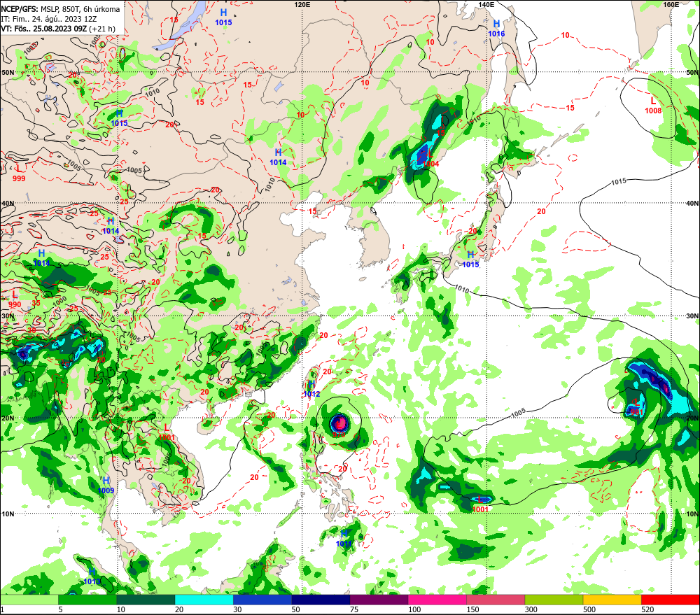Select the navy 50–75 mm legend swatch
The image size is (700, 615).
321,600
